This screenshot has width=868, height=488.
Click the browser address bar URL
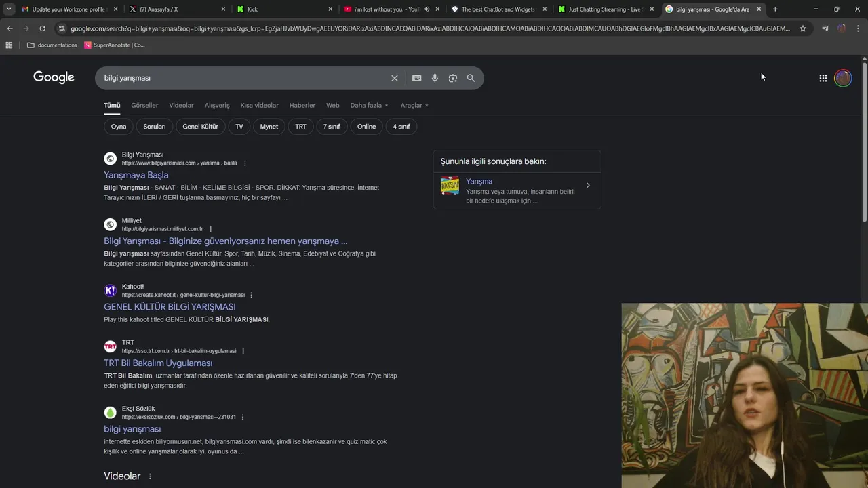click(430, 28)
